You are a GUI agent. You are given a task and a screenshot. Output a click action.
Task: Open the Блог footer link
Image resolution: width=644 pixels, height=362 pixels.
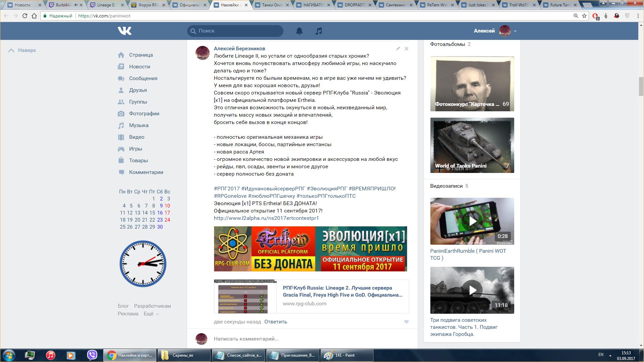click(123, 306)
